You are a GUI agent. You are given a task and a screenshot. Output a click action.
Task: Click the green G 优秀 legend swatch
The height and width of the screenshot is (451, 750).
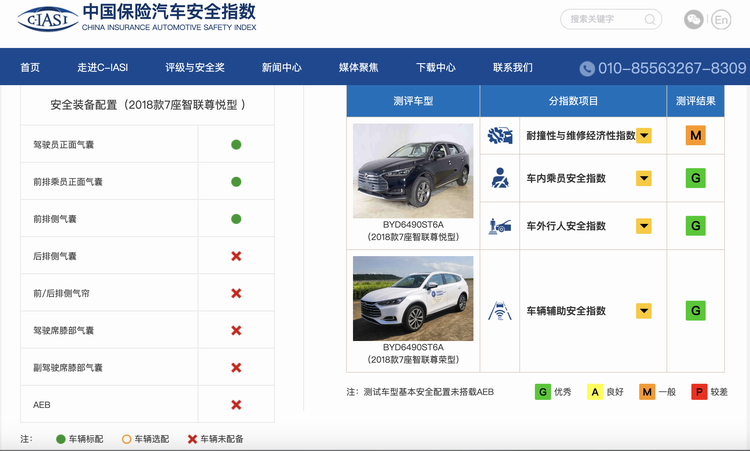pyautogui.click(x=543, y=392)
